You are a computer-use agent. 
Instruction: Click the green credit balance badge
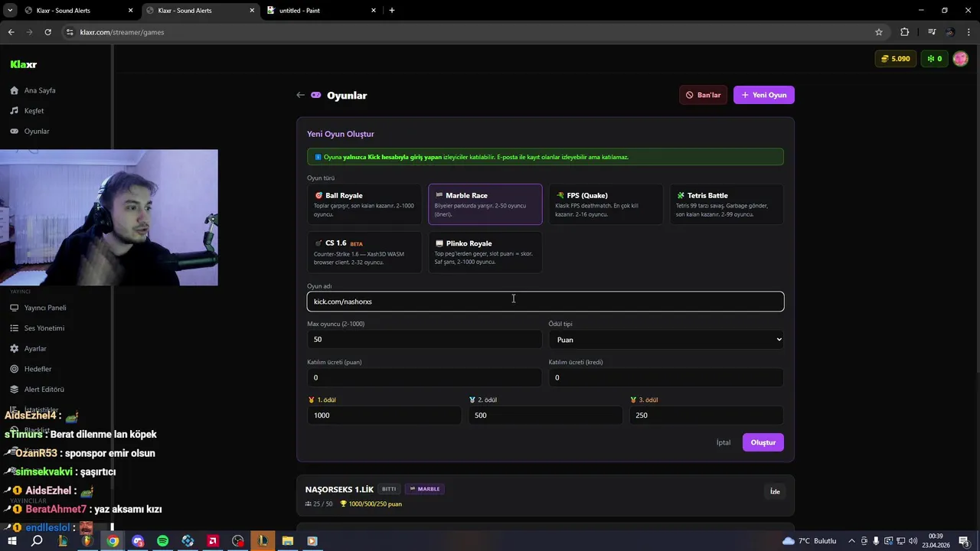(934, 59)
